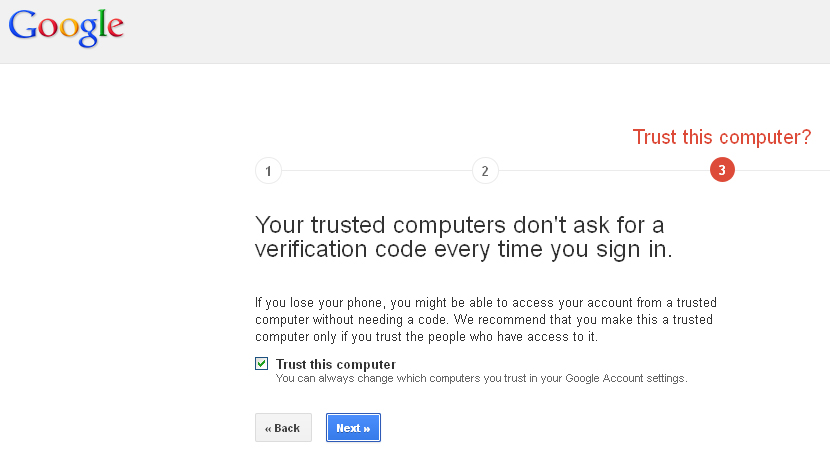
Task: Click the final red e in the Google logo
Action: coord(114,30)
